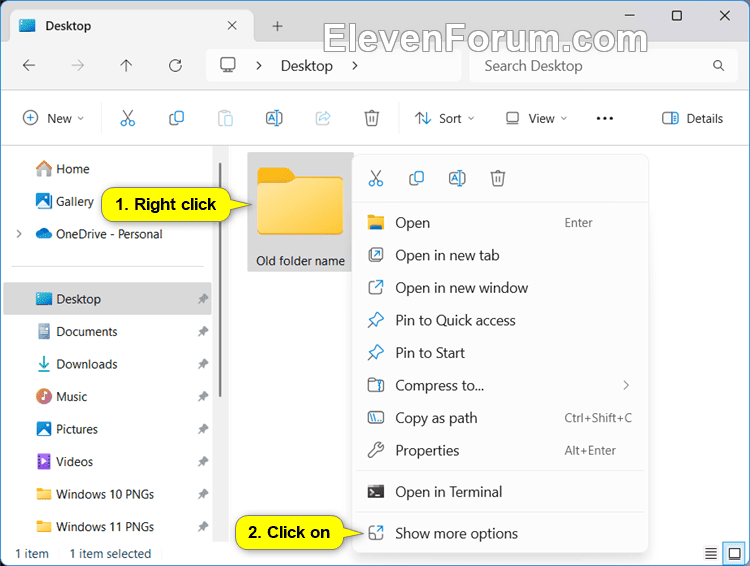
Task: Open the Sort dropdown menu
Action: point(444,118)
